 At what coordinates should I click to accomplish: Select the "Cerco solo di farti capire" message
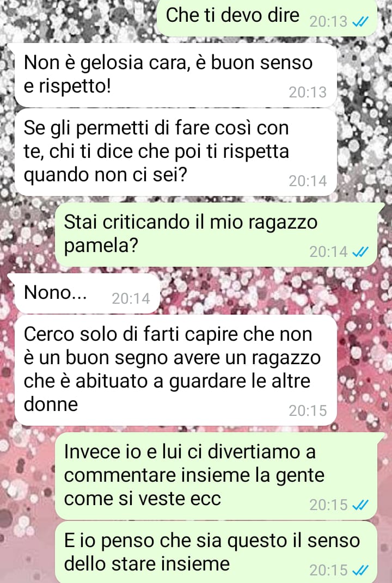click(x=175, y=370)
